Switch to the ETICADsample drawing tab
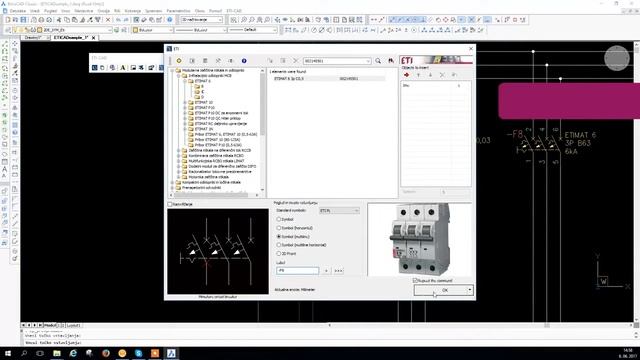640x360 pixels. 71,38
